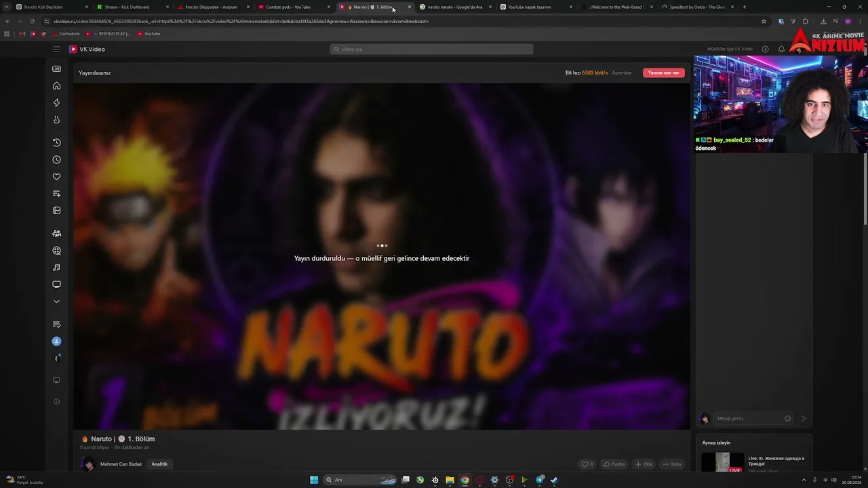Image resolution: width=868 pixels, height=488 pixels.
Task: Open the Music category icon
Action: [57, 268]
